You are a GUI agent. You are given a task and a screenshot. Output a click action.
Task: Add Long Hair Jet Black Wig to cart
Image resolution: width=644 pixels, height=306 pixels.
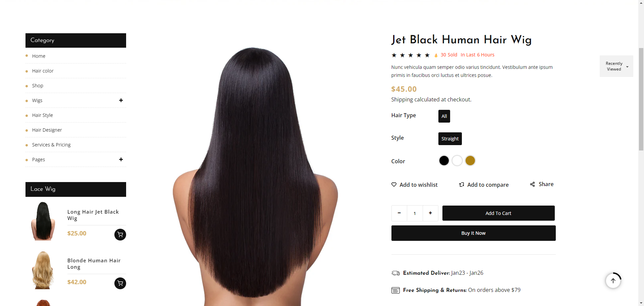coord(120,234)
